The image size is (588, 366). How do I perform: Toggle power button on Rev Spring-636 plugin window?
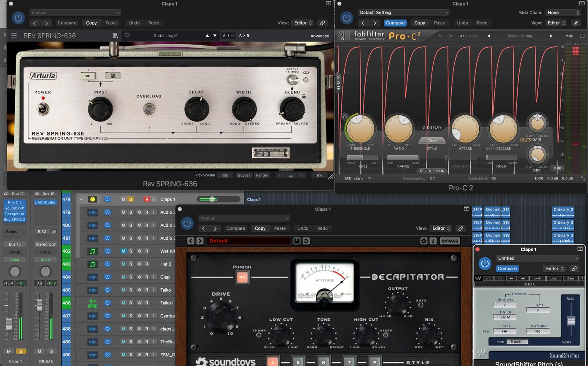click(x=18, y=18)
